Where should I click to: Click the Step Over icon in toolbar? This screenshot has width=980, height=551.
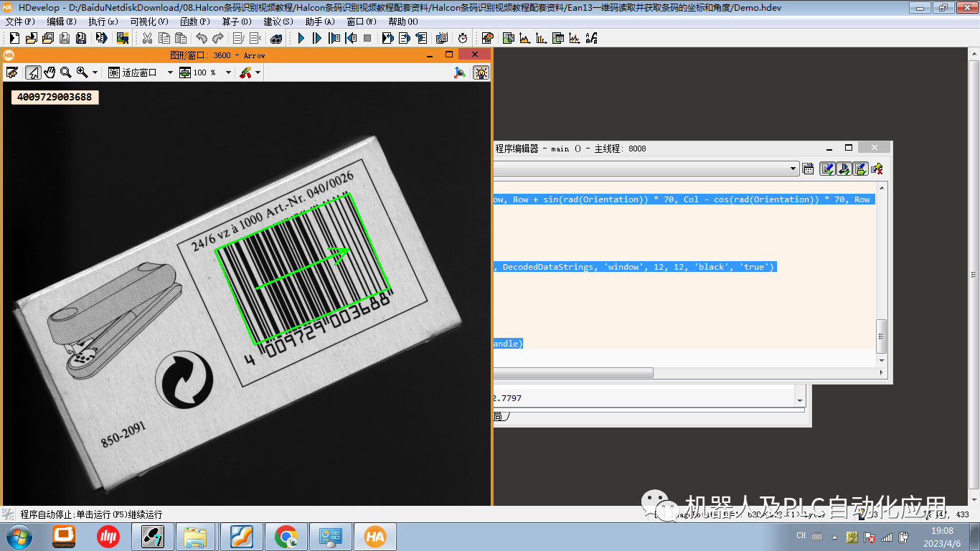[x=317, y=38]
